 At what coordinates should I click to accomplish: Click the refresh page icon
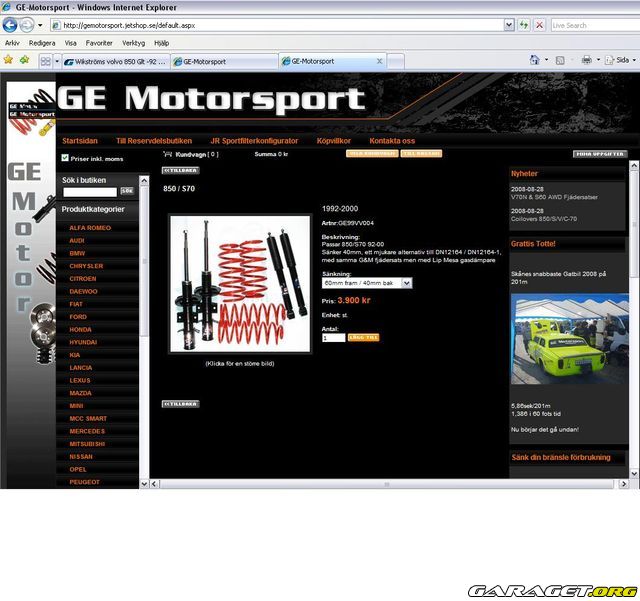pos(523,25)
